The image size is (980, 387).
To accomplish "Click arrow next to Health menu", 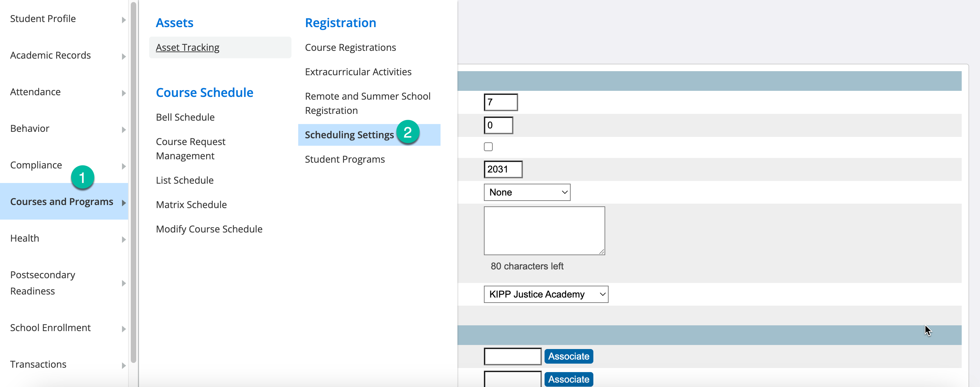I will click(x=124, y=239).
